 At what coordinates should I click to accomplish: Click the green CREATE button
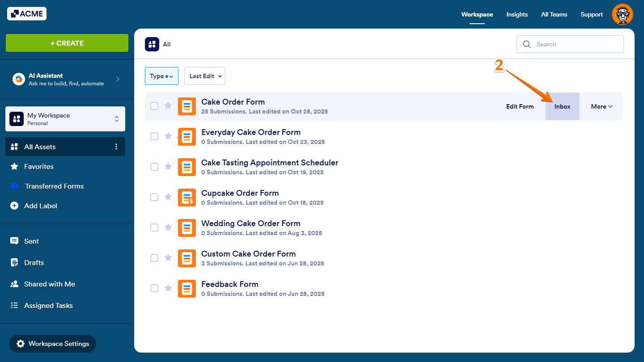tap(67, 43)
